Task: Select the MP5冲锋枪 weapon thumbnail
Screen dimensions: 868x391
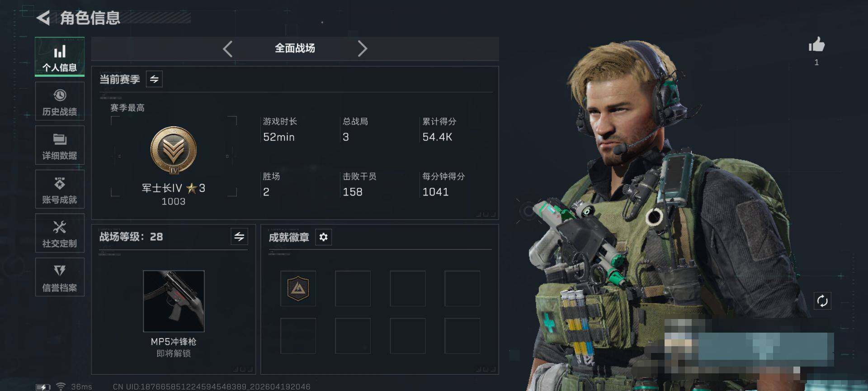Action: [x=174, y=301]
